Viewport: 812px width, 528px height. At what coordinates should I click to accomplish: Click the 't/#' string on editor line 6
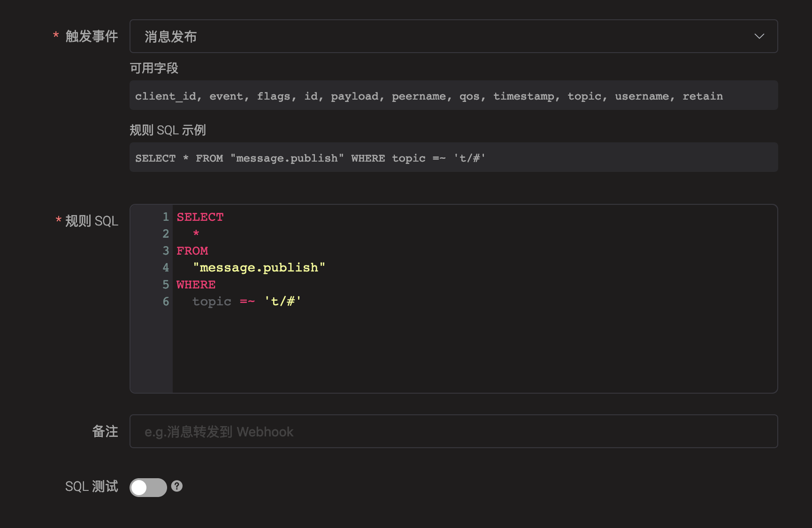pos(282,302)
